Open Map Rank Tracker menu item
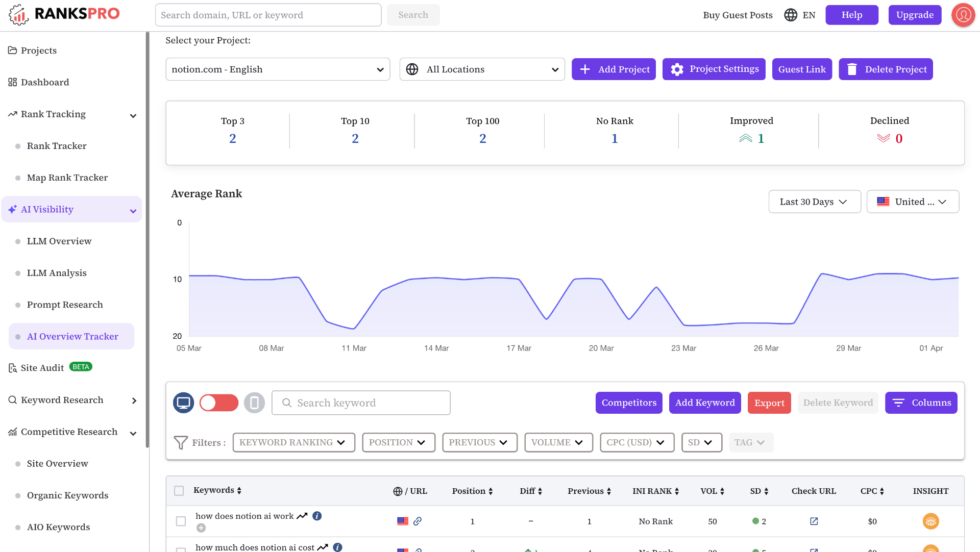 67,178
